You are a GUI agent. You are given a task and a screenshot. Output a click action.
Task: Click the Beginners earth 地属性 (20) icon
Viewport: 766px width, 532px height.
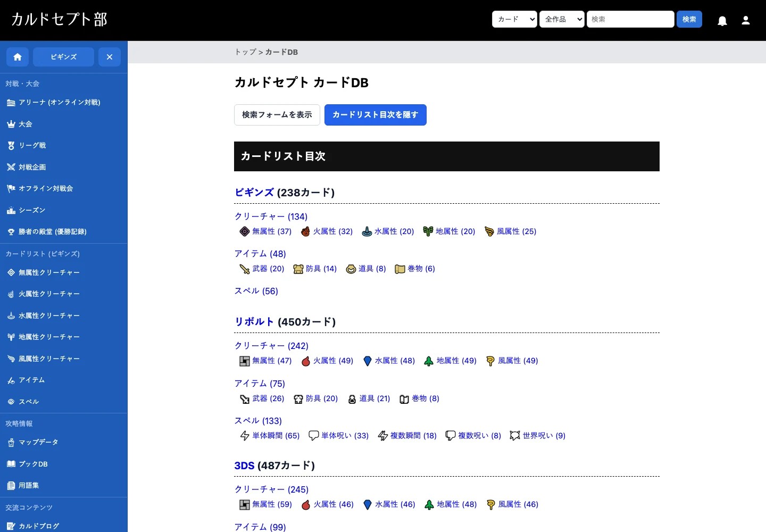(428, 231)
